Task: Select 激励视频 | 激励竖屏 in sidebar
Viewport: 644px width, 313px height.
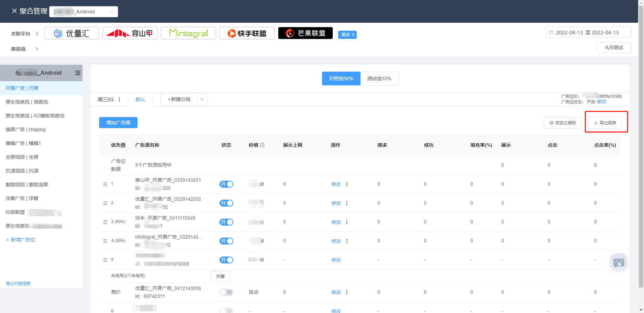Action: click(41, 185)
